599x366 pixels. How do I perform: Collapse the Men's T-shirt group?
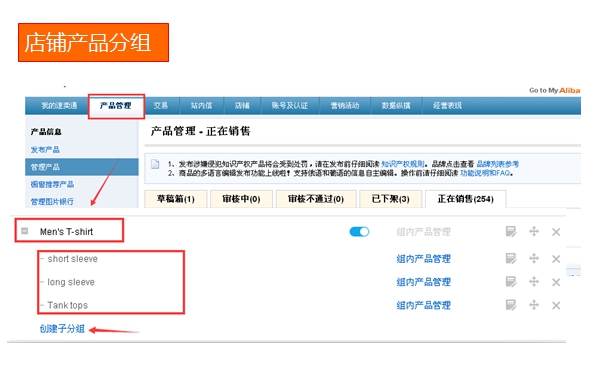pos(25,231)
